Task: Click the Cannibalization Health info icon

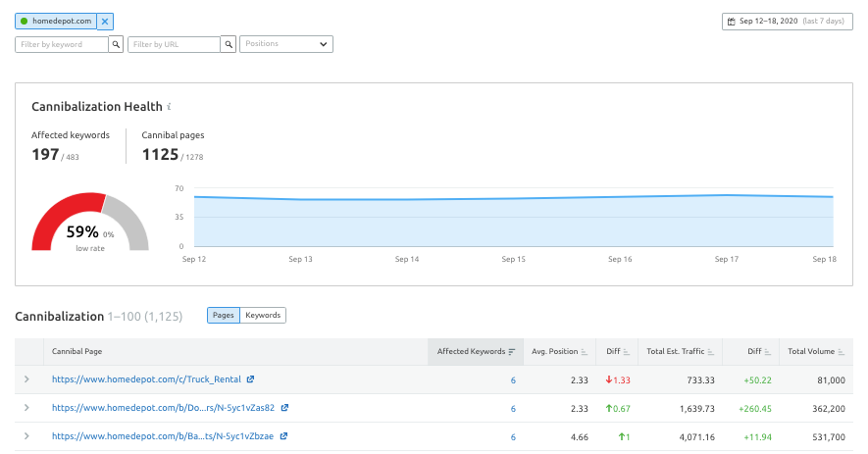Action: click(x=169, y=106)
